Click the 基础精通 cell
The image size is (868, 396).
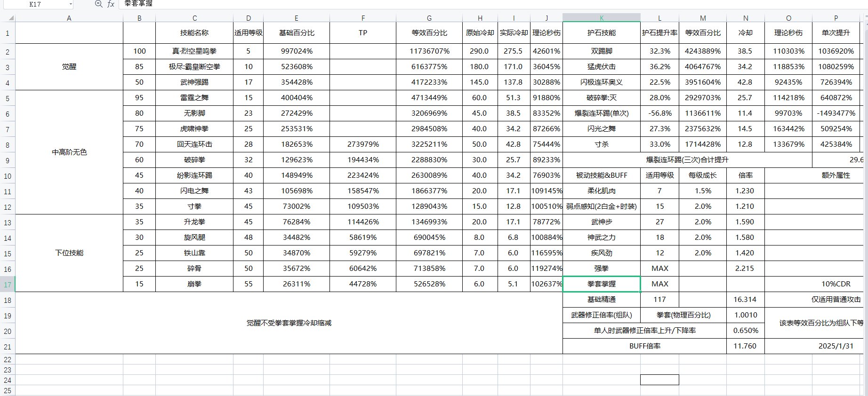602,300
